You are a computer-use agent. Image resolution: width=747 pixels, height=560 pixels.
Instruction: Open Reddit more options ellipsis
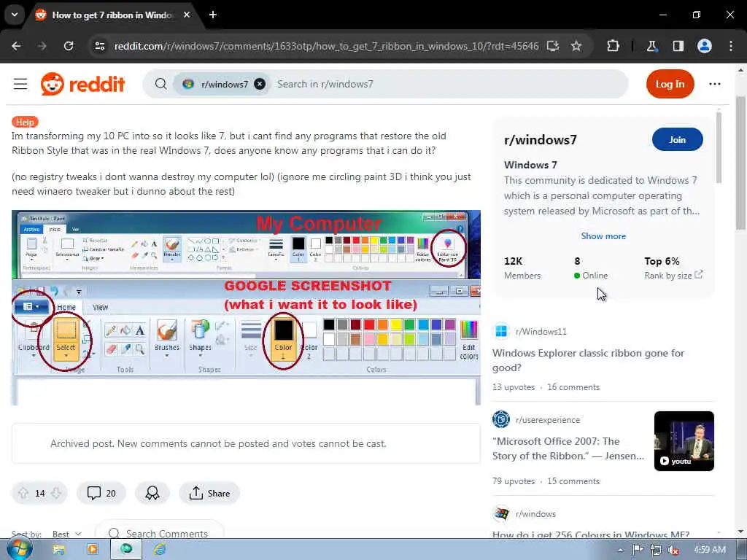[715, 85]
